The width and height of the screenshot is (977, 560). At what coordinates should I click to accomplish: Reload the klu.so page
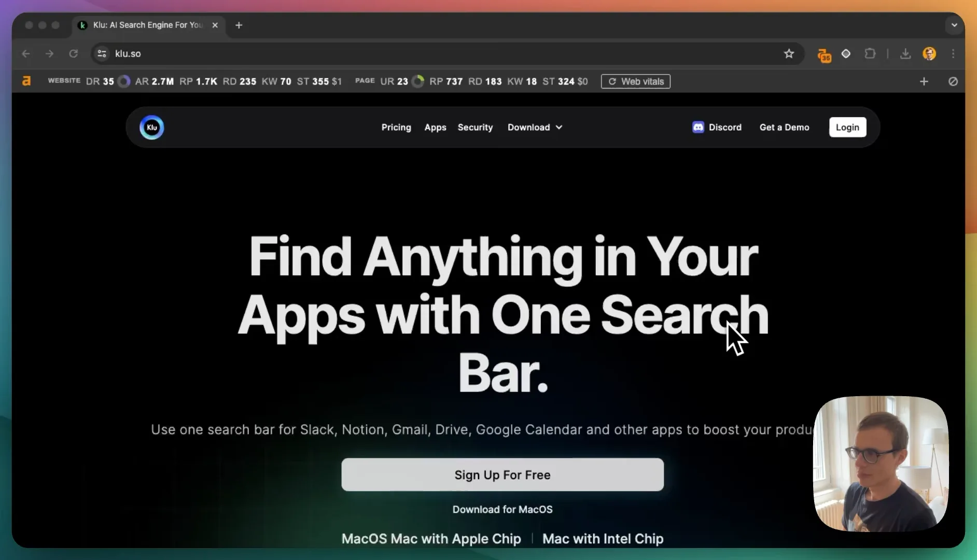[x=74, y=53]
